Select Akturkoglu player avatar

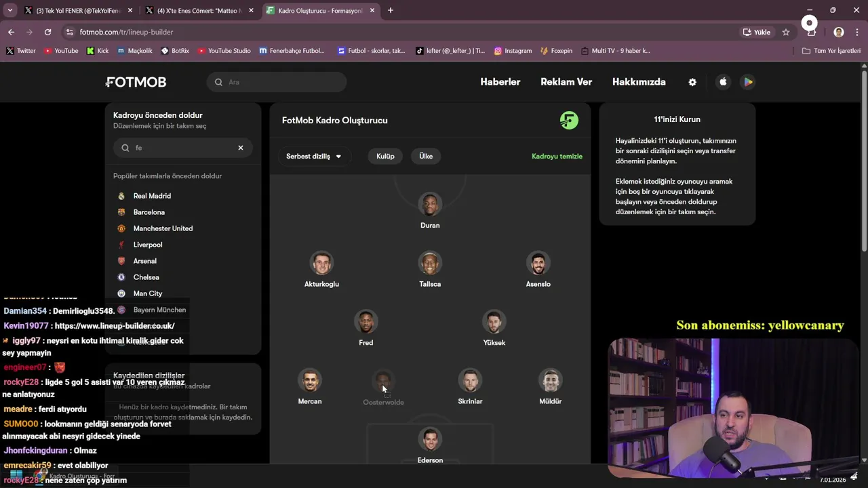321,263
